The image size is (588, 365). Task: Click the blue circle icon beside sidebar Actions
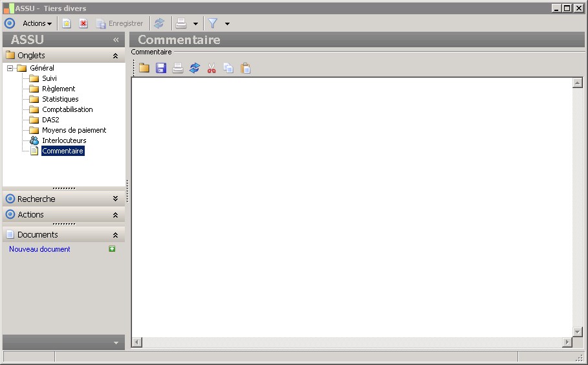10,215
